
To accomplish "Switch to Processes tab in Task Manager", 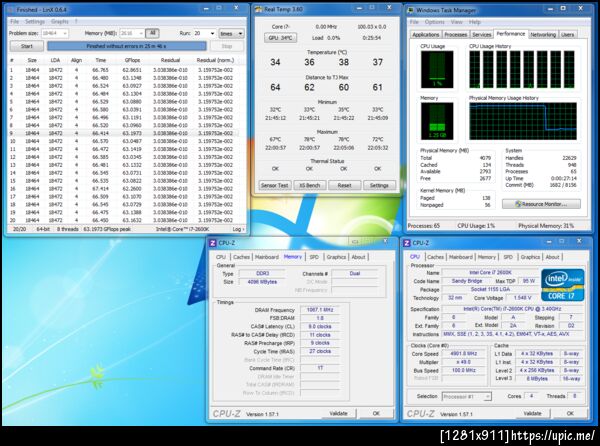I will click(455, 34).
